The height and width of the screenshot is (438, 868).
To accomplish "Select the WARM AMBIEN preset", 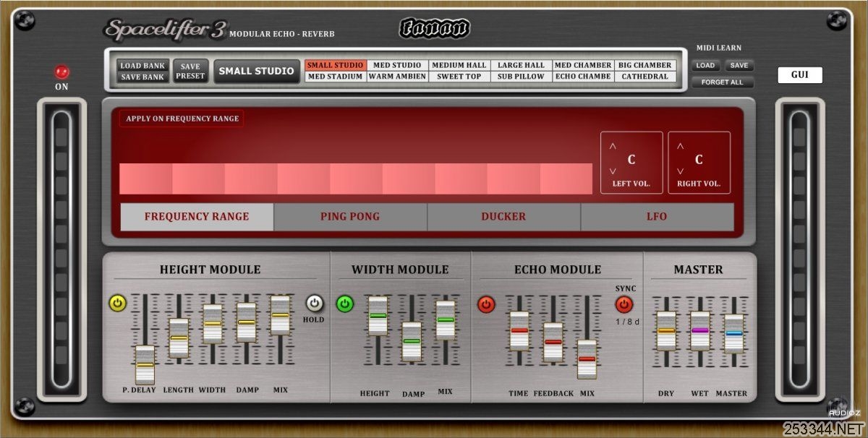I will [397, 76].
